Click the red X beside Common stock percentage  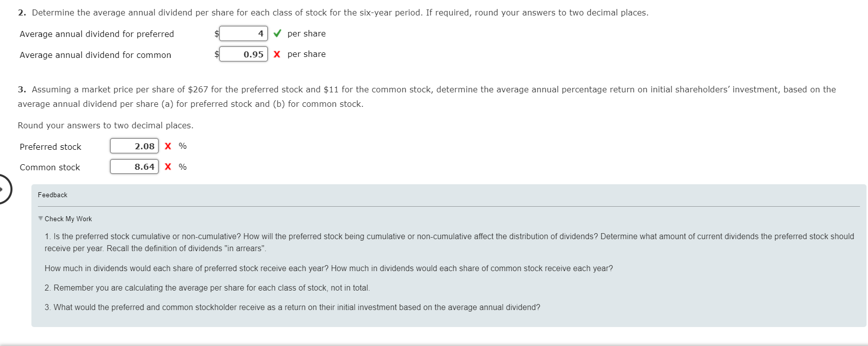168,167
